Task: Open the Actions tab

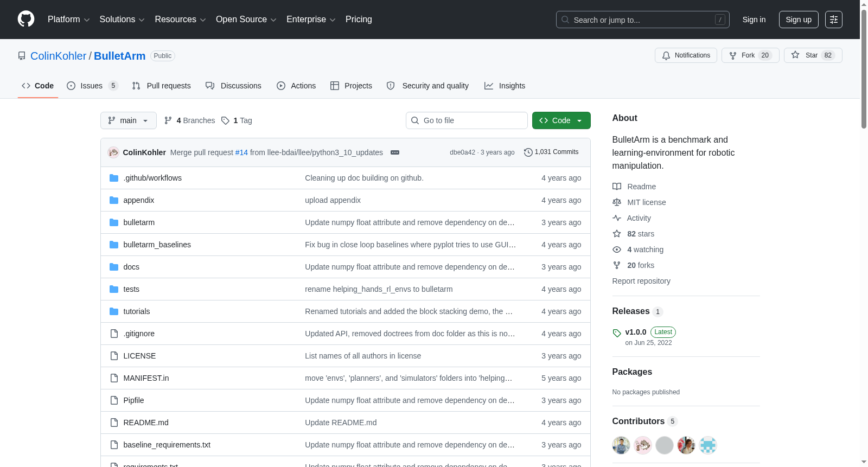Action: click(x=296, y=86)
